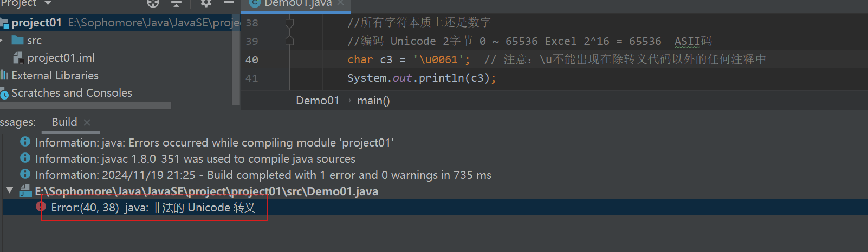The width and height of the screenshot is (868, 252).
Task: Hide the Project tool window
Action: [229, 3]
